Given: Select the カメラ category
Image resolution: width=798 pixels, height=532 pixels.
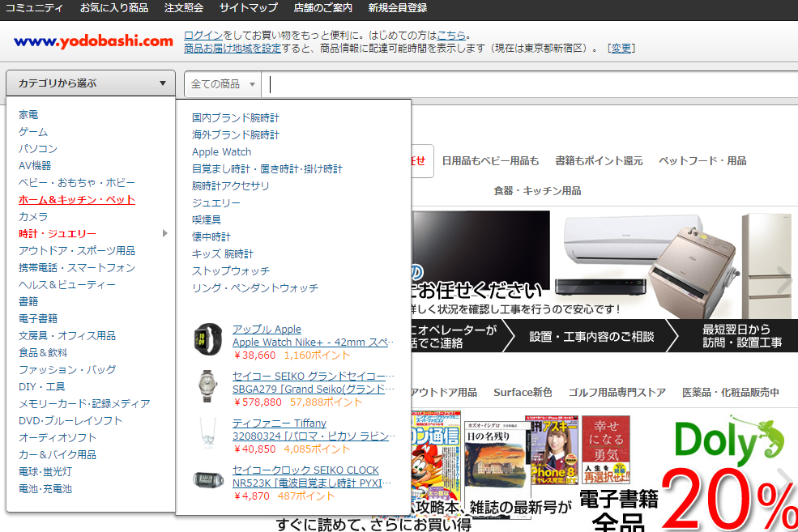Looking at the screenshot, I should (33, 217).
